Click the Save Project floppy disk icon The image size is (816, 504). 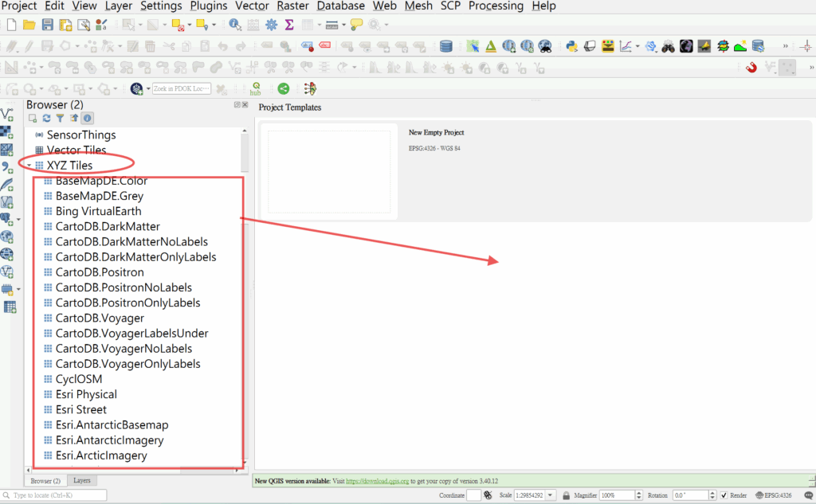(48, 25)
